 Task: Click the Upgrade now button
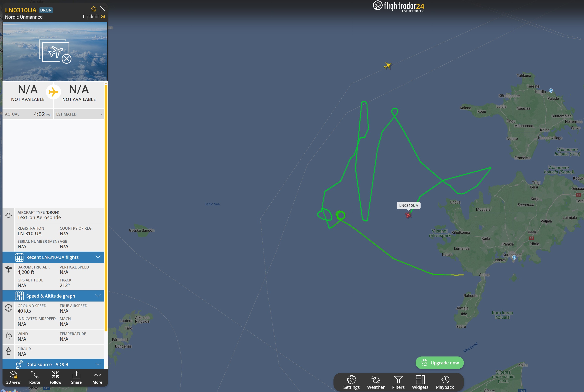click(439, 363)
